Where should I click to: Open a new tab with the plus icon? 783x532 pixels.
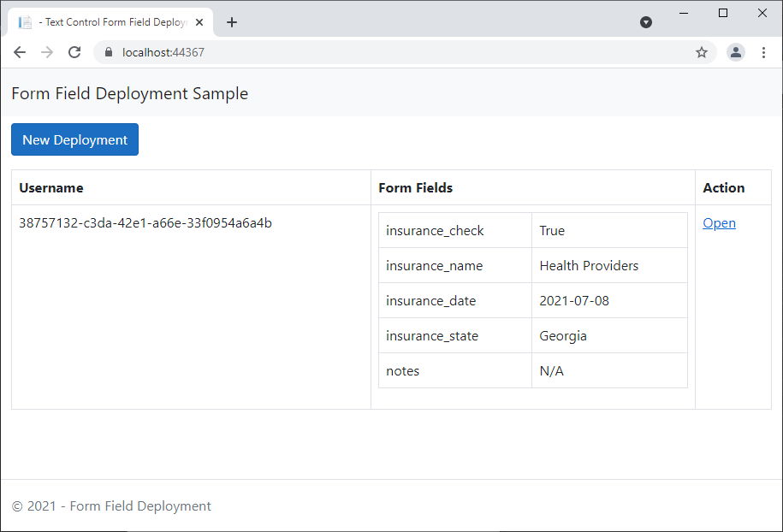pyautogui.click(x=232, y=22)
